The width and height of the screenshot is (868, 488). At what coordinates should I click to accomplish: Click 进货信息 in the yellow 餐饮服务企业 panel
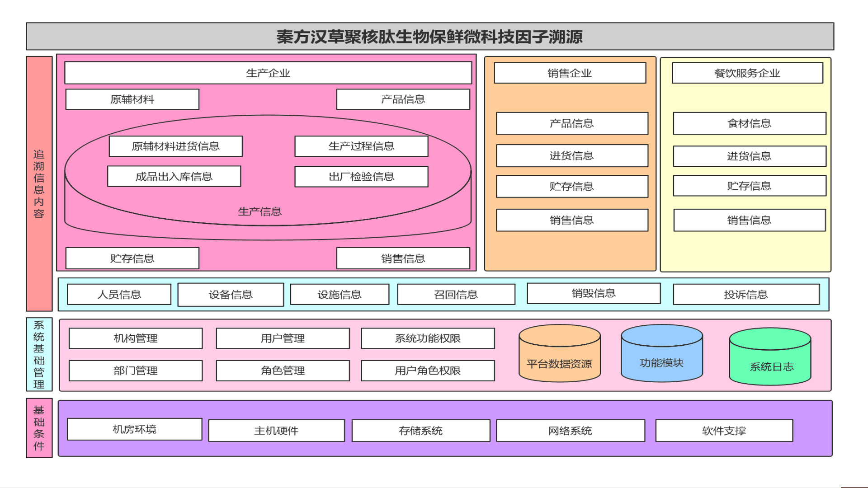point(750,156)
